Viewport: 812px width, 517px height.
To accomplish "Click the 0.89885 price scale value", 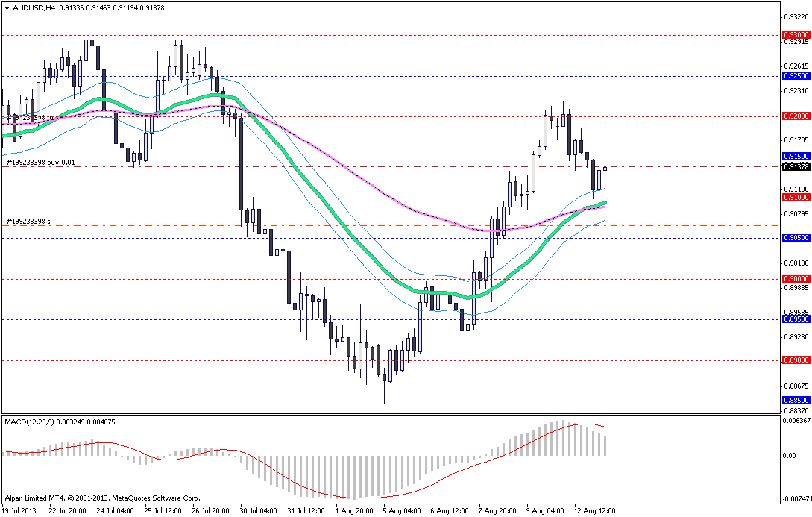I will tap(796, 287).
